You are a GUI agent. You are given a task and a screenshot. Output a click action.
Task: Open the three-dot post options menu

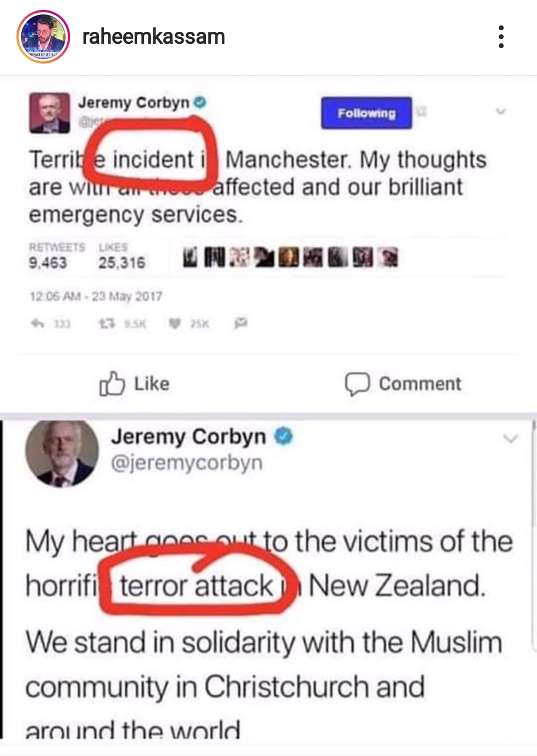click(501, 37)
